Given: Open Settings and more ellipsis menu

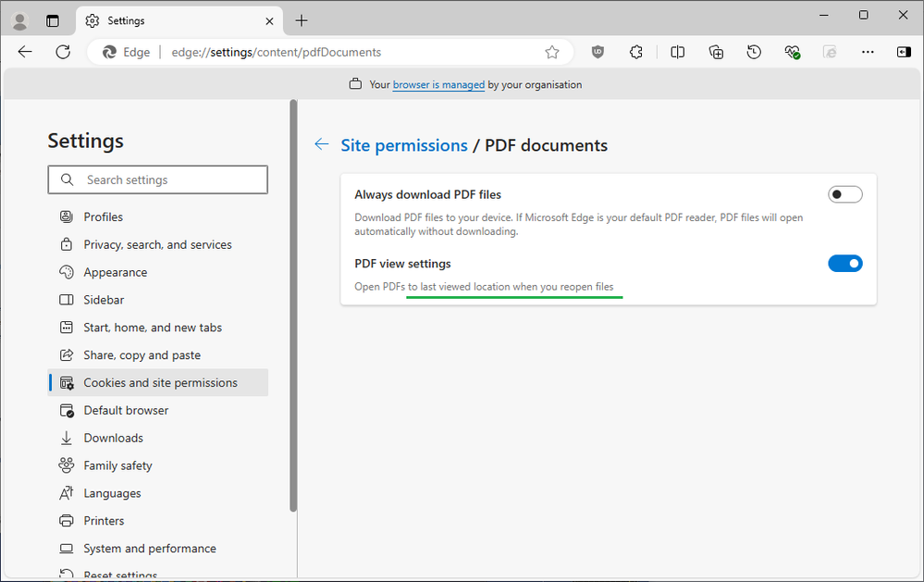Looking at the screenshot, I should tap(868, 52).
